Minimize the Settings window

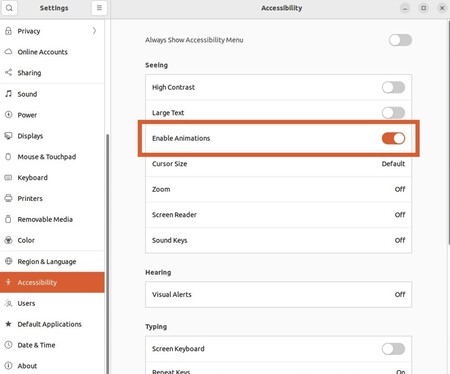[x=405, y=8]
